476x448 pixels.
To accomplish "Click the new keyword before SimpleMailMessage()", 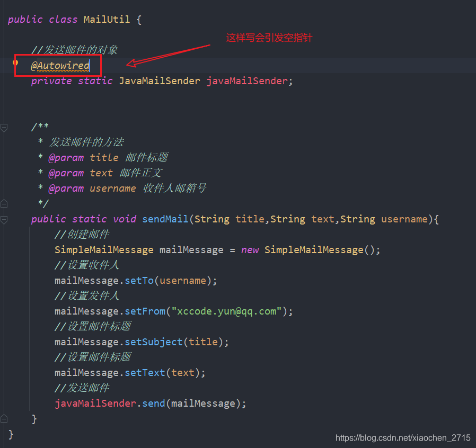I will (x=250, y=250).
